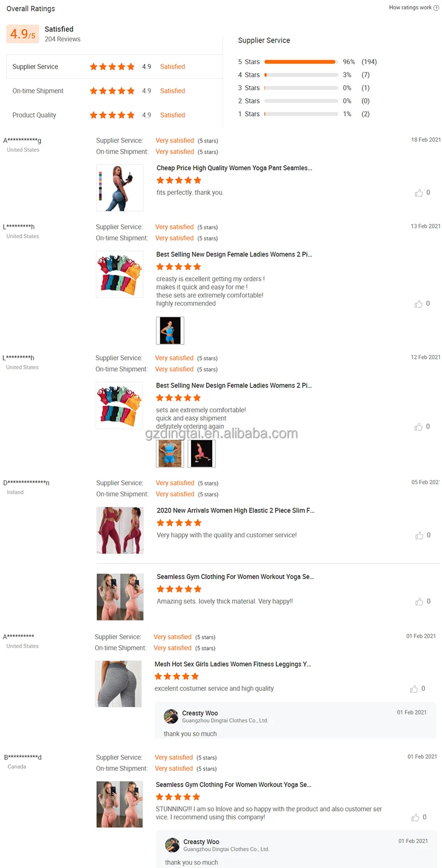The image size is (442, 868).
Task: Thumbs-up the "excelent costumer service" review
Action: pos(414,689)
